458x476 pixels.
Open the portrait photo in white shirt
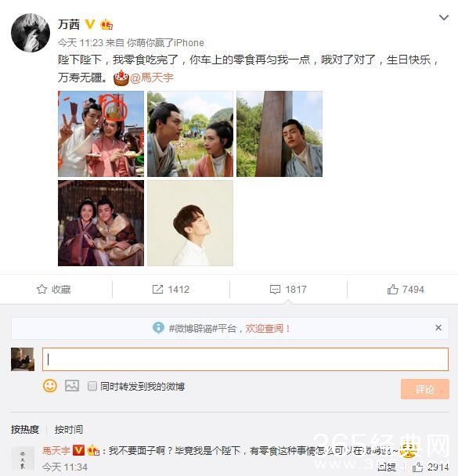190,223
